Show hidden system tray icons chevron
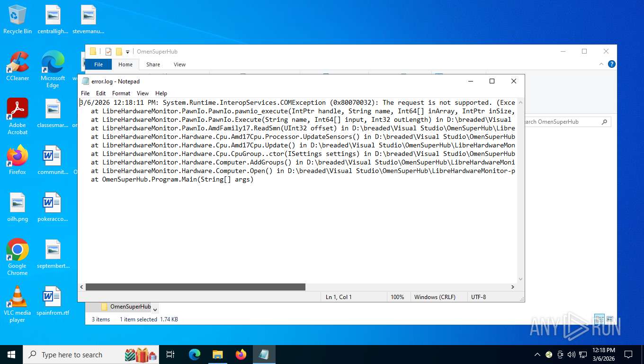Screen dimensions: 644x364 point(537,355)
